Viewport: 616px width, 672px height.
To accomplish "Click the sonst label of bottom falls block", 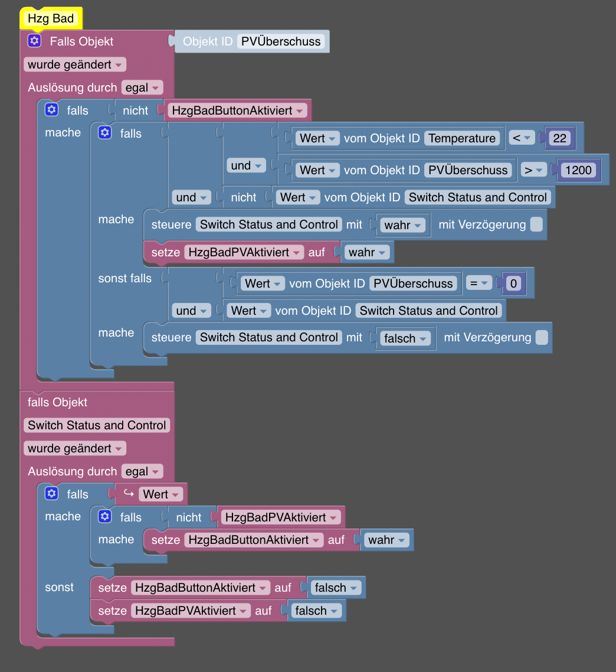I will coord(59,587).
